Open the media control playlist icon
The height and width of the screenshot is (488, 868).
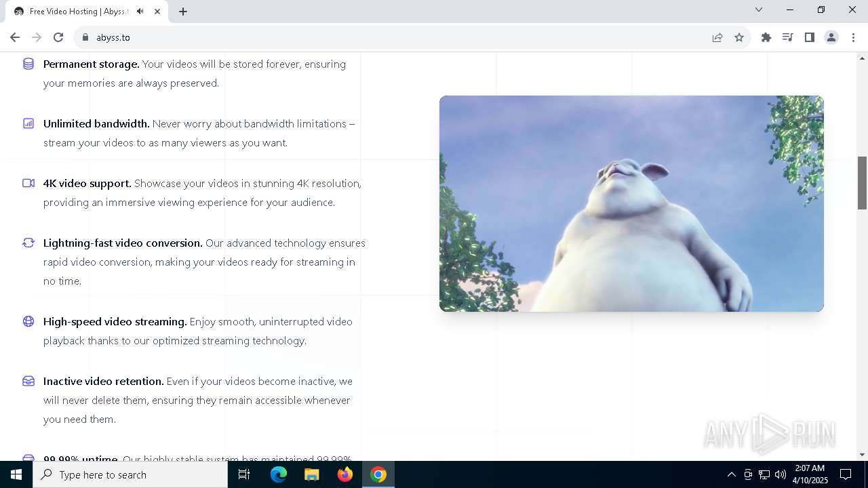787,37
